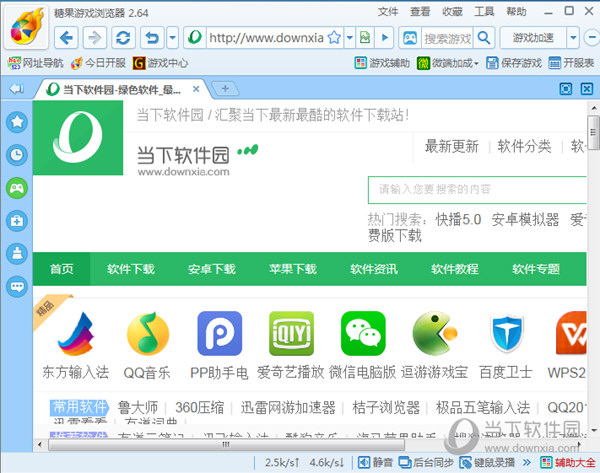This screenshot has width=600, height=473.
Task: Open the 帮助 menu
Action: 516,12
